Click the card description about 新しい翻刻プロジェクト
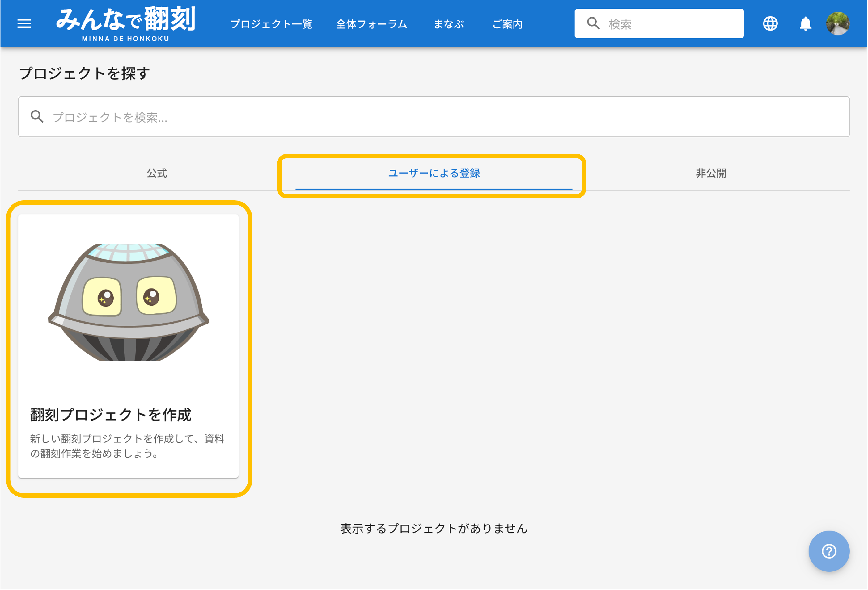Screen dimensions: 868x590 coord(127,446)
